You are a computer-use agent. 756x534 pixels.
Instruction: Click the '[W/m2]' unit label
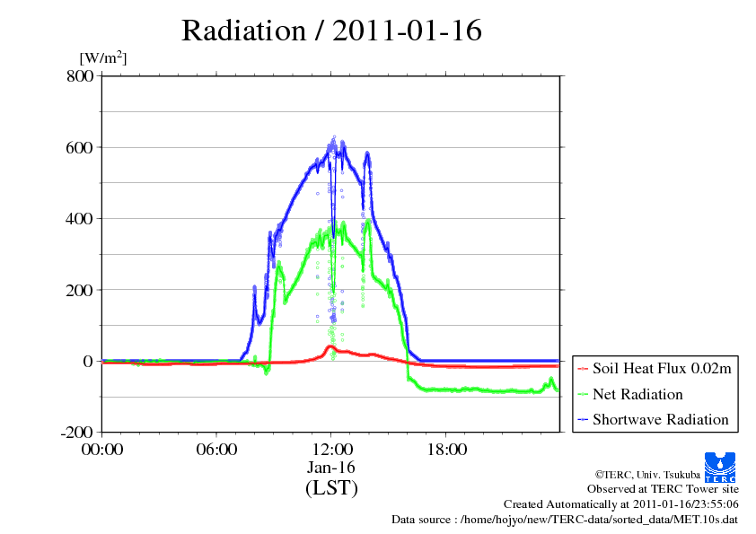click(x=102, y=57)
